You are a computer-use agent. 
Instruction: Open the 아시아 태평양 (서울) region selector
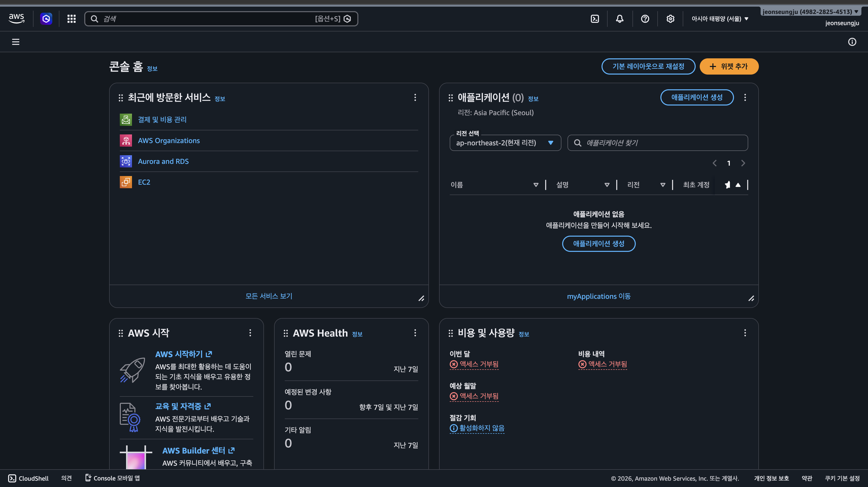[x=720, y=19]
